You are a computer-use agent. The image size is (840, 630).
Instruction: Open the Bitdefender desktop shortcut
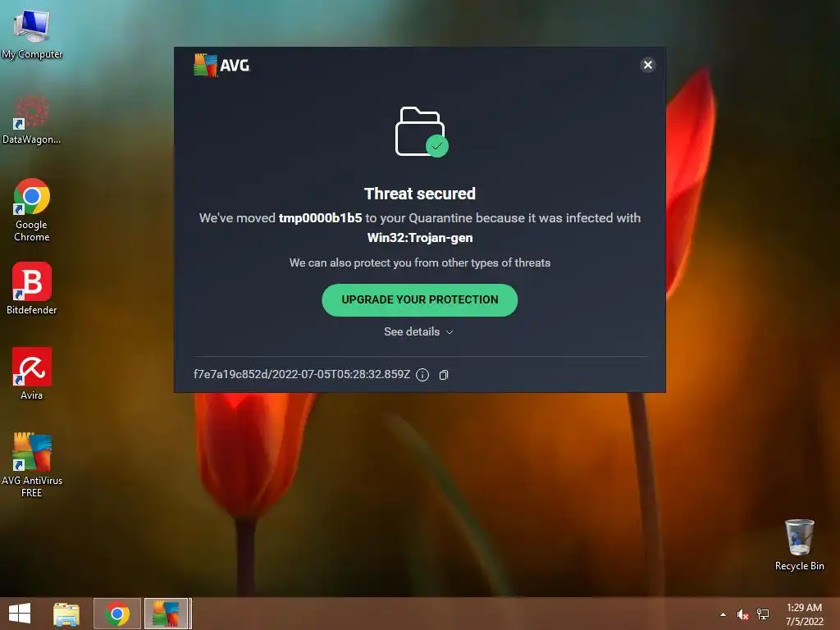(32, 288)
